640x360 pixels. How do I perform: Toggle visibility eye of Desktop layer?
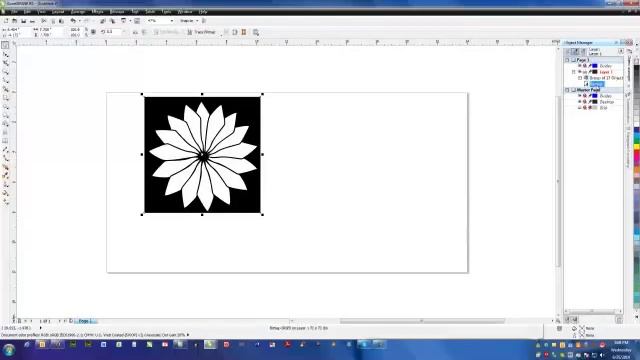(x=580, y=102)
